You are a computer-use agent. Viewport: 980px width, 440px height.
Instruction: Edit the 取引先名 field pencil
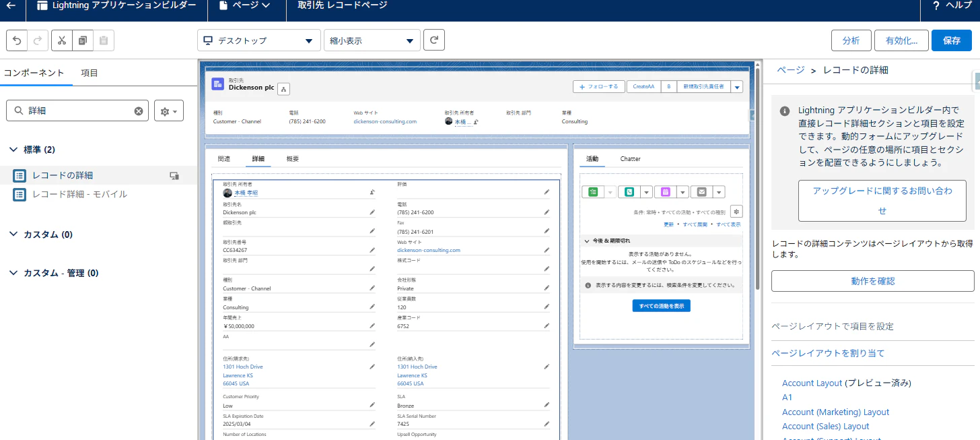372,212
